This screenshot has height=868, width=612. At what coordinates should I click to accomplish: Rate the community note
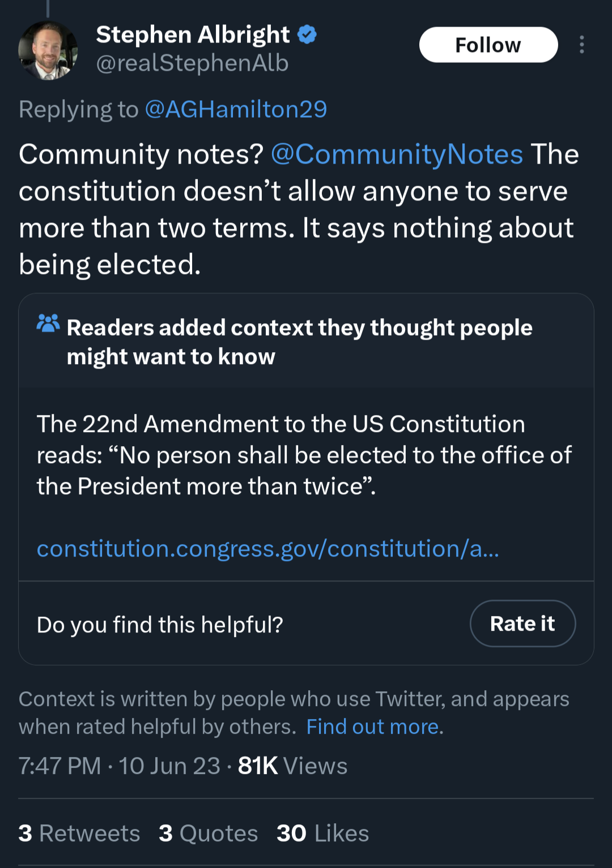pyautogui.click(x=522, y=623)
